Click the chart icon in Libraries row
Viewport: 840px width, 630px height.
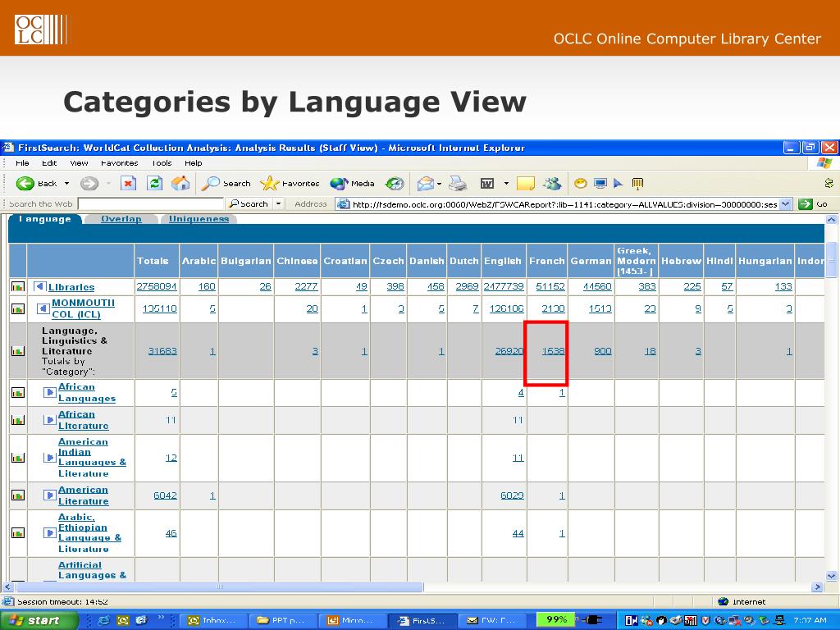[18, 287]
